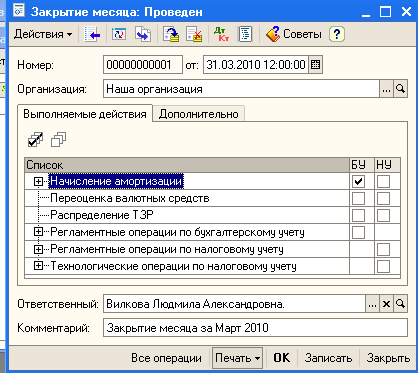Image resolution: width=418 pixels, height=373 pixels.
Task: Minimize the Закрытие месяца window
Action: [366, 12]
